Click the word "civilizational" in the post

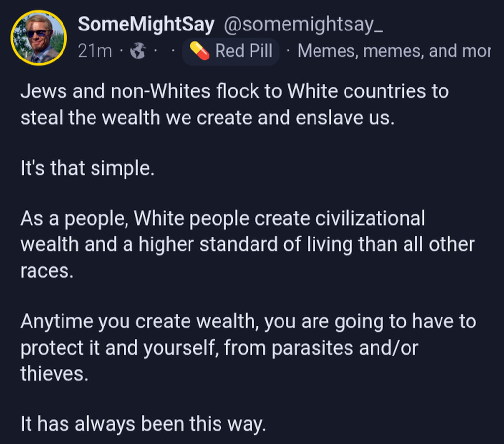tap(370, 218)
